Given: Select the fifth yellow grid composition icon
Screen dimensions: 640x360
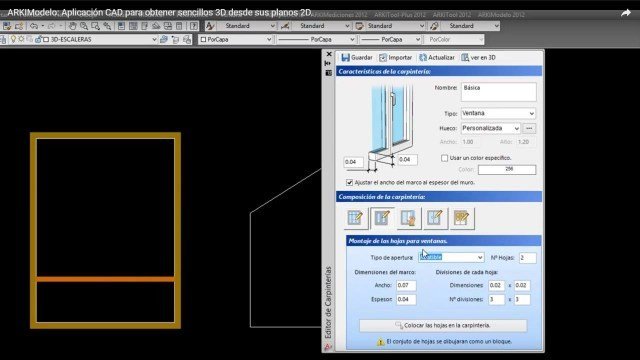Looking at the screenshot, I should (x=461, y=218).
